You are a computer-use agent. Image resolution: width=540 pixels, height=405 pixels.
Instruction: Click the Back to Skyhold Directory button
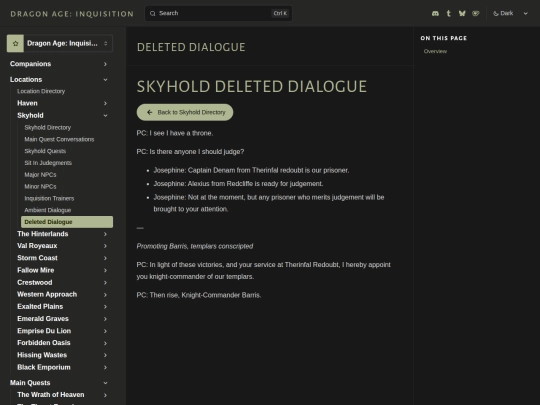(x=185, y=112)
